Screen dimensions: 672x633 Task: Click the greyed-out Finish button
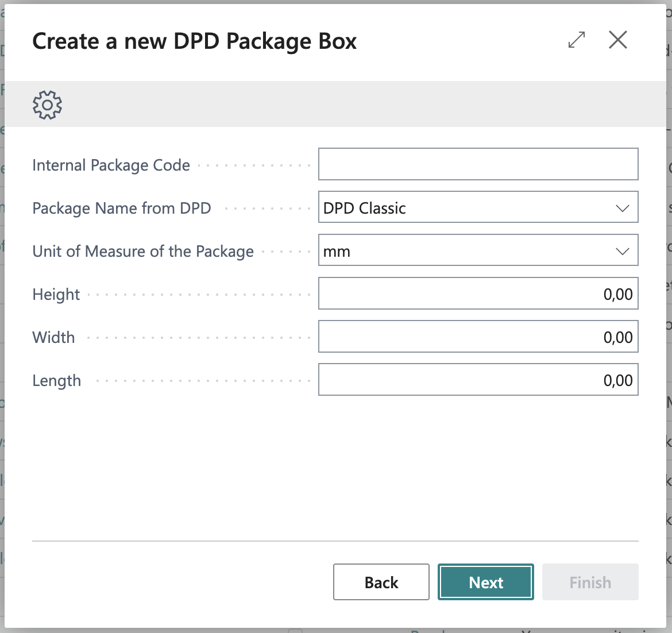(590, 582)
